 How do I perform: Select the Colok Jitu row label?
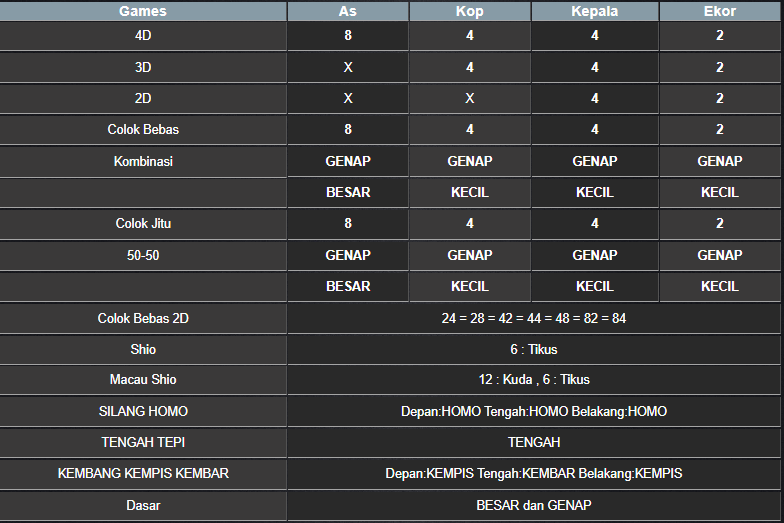tap(143, 223)
